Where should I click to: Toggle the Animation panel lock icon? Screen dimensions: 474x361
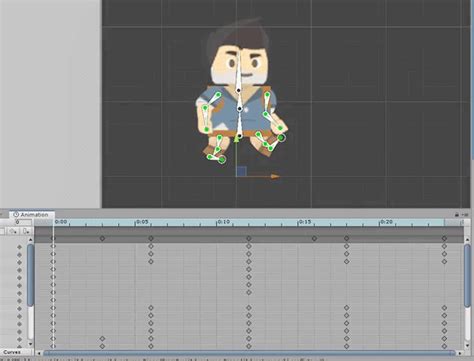pos(457,215)
